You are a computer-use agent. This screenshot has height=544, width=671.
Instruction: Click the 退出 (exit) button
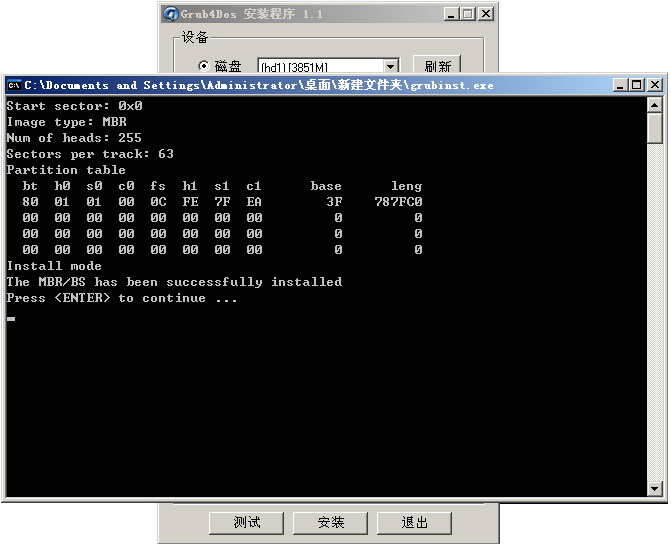point(415,522)
